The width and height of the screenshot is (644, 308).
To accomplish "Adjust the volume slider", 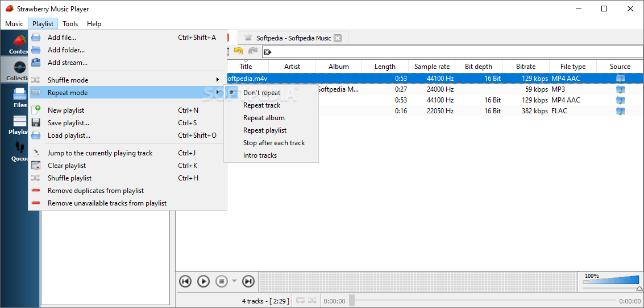I will pos(611,282).
